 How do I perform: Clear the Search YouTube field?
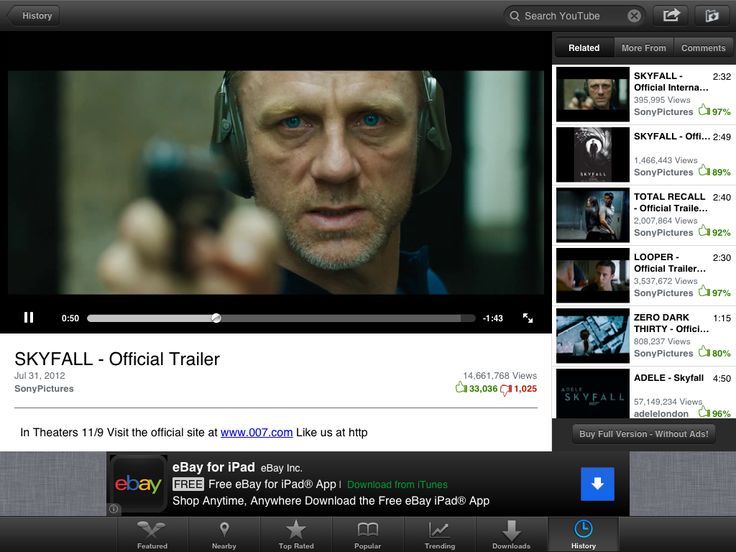[634, 16]
